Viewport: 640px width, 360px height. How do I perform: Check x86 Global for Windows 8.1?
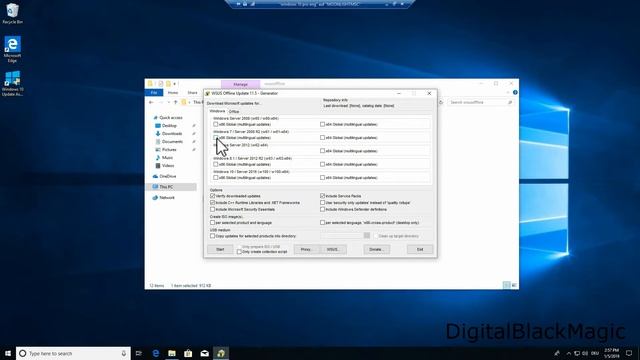[216, 164]
